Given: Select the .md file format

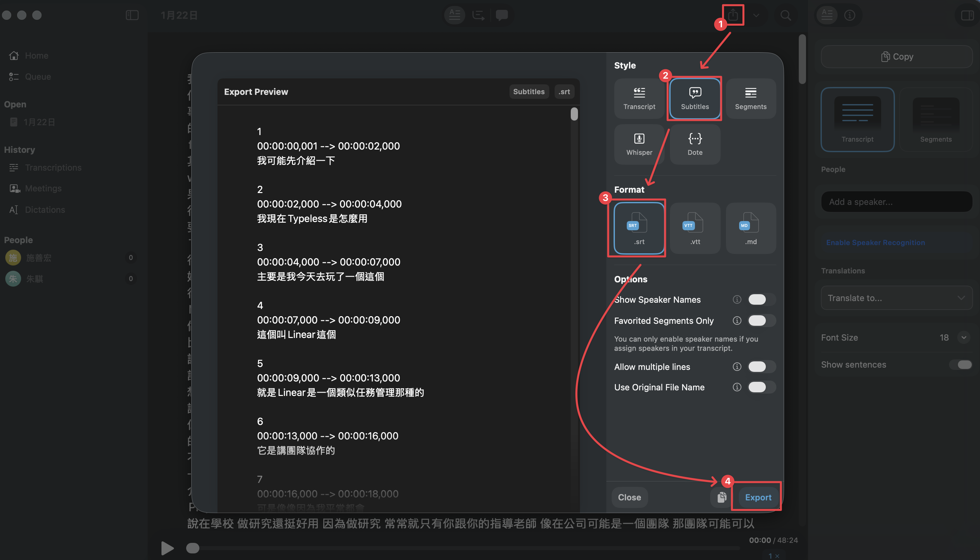Looking at the screenshot, I should pos(750,228).
